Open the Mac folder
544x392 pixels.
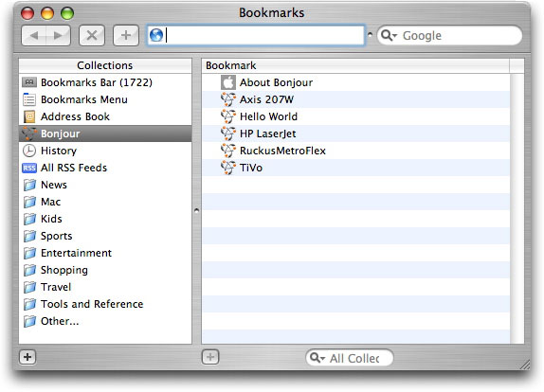coord(105,202)
